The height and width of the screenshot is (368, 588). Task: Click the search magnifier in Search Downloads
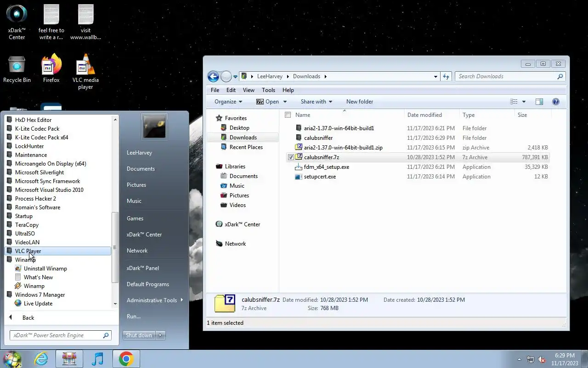(560, 76)
